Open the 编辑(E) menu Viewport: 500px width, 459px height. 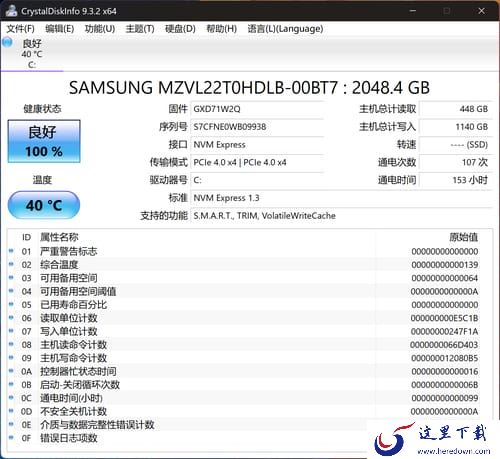pyautogui.click(x=60, y=29)
